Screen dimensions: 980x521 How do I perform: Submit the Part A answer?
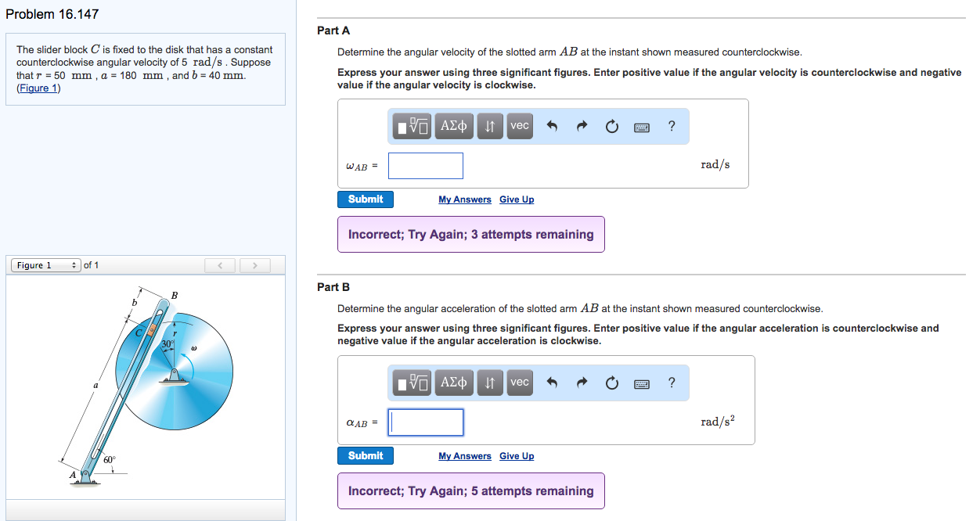(366, 199)
